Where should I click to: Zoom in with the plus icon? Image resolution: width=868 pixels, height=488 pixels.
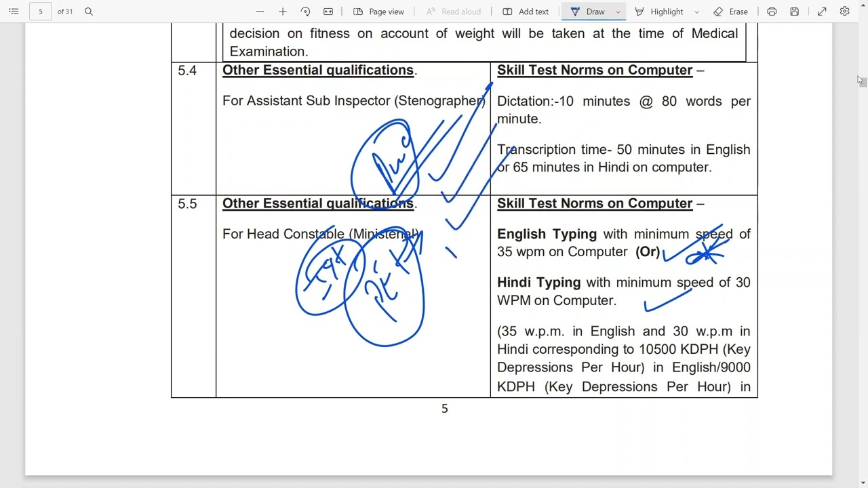(283, 12)
